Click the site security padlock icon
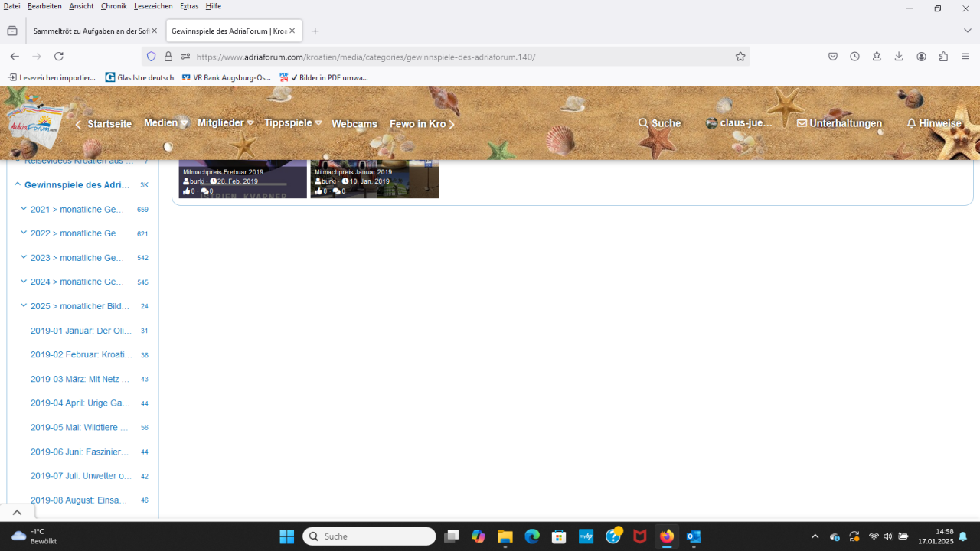The height and width of the screenshot is (551, 980). [x=168, y=57]
